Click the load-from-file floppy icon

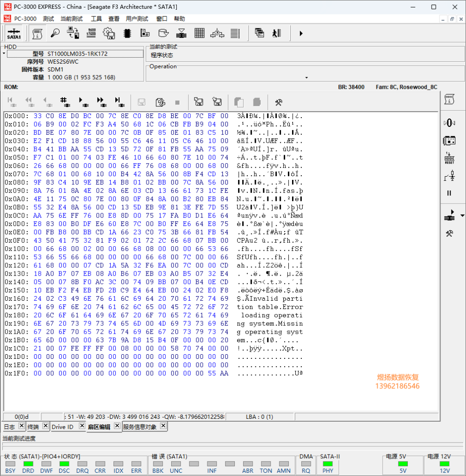click(199, 101)
